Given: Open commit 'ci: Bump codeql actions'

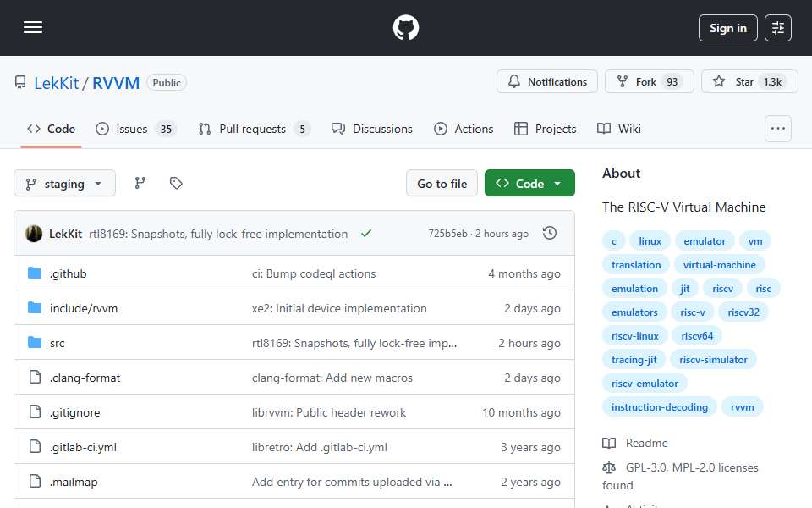Looking at the screenshot, I should (314, 273).
